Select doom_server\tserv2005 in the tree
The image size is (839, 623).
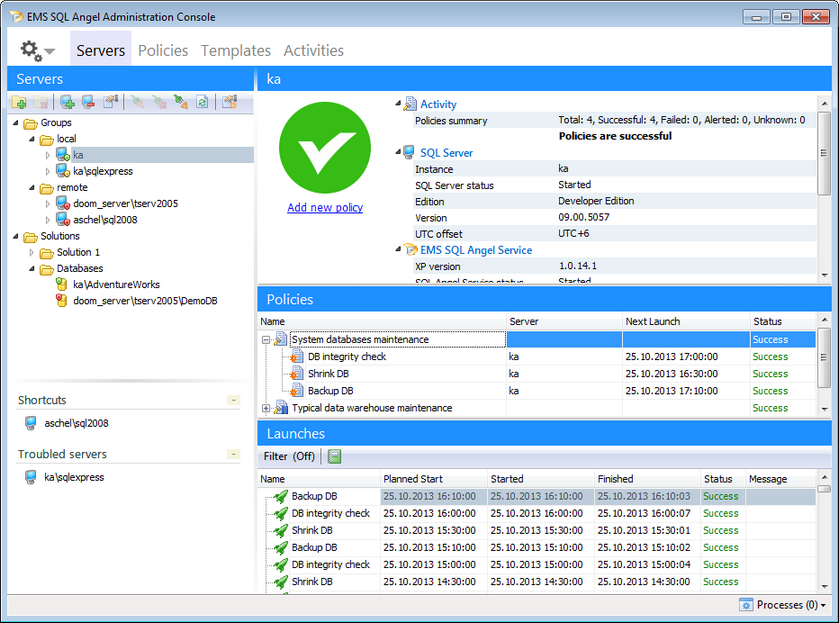(x=125, y=203)
